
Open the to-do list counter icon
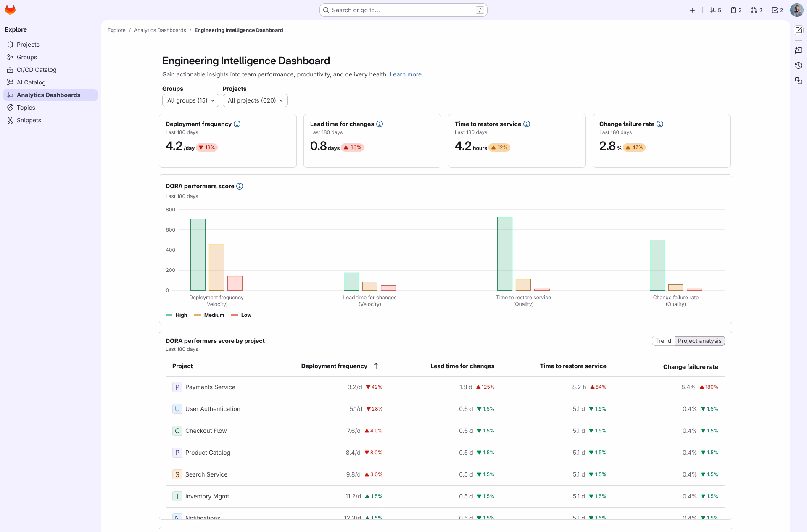[x=777, y=10]
